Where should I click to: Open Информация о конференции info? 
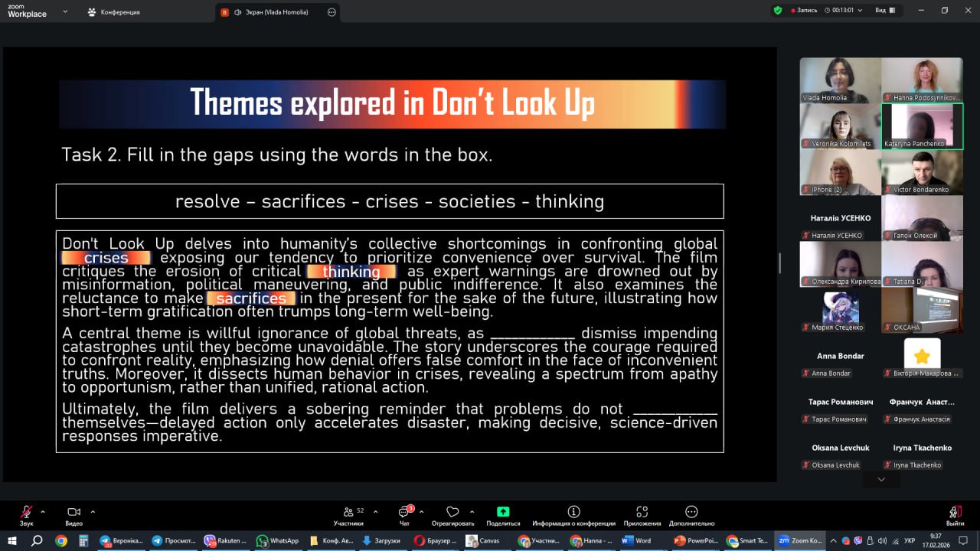click(x=573, y=512)
